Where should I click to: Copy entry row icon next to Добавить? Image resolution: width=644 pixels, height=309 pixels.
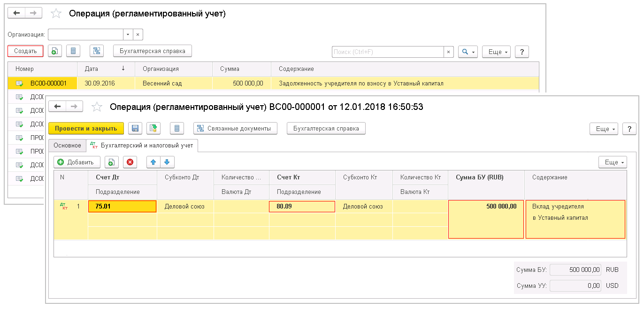coord(111,162)
